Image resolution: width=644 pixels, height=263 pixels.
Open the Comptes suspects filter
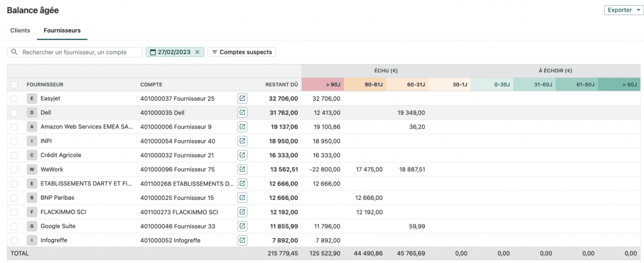click(242, 52)
